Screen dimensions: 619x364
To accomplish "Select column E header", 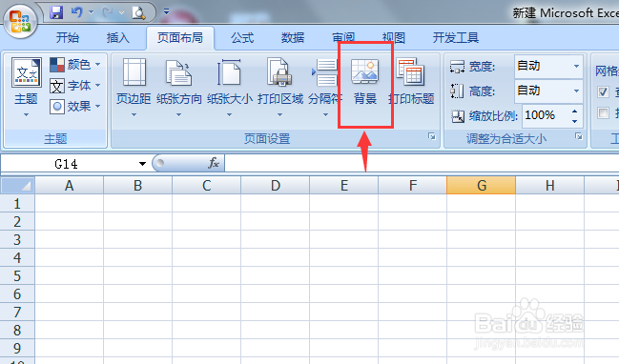I will (x=344, y=186).
